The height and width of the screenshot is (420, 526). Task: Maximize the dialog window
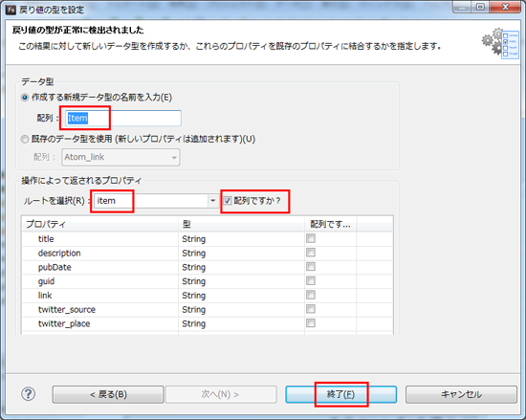481,7
